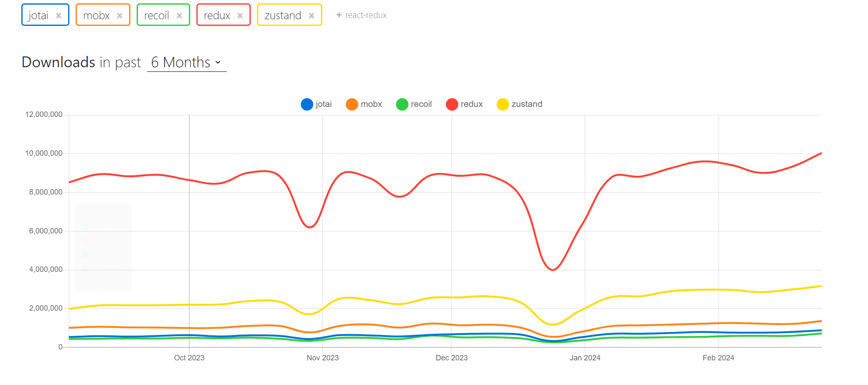Add suggested react-redux package
The height and width of the screenshot is (385, 868).
[x=361, y=15]
